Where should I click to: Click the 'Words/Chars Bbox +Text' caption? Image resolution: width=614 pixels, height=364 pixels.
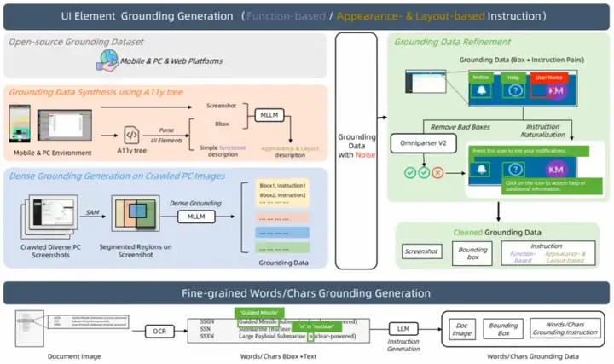click(278, 356)
